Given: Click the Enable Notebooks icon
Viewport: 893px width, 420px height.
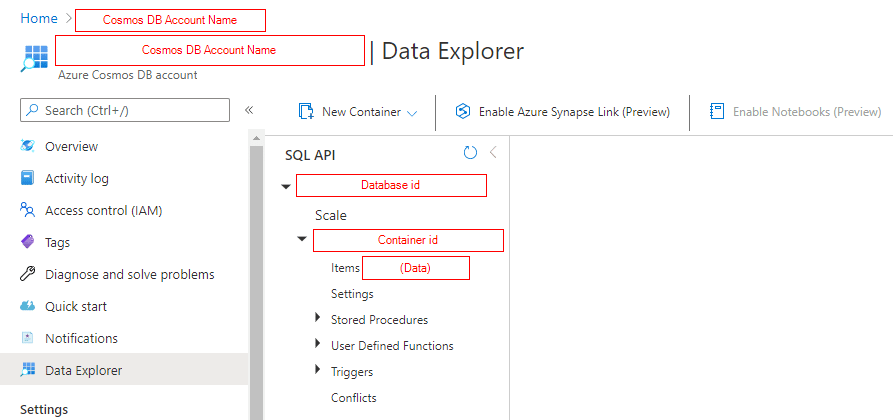Looking at the screenshot, I should (716, 112).
